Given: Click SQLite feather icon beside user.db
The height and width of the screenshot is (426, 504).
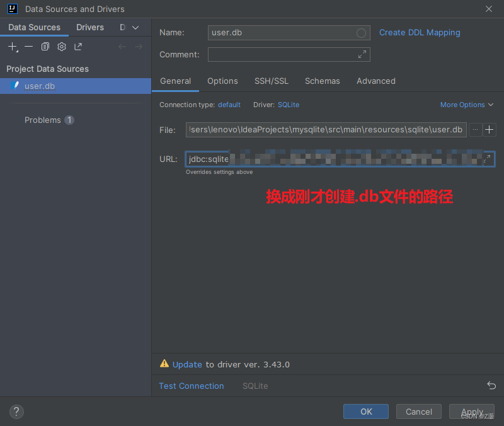Looking at the screenshot, I should pyautogui.click(x=14, y=86).
